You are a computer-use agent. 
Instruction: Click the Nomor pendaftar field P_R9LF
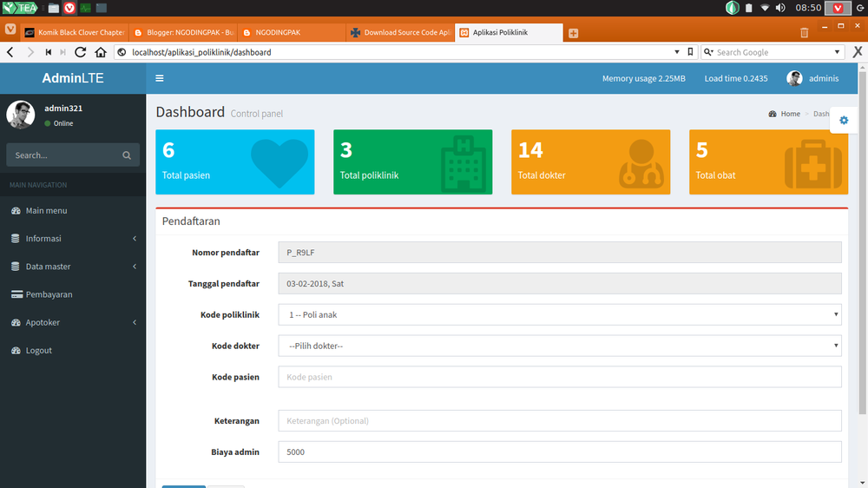coord(560,252)
